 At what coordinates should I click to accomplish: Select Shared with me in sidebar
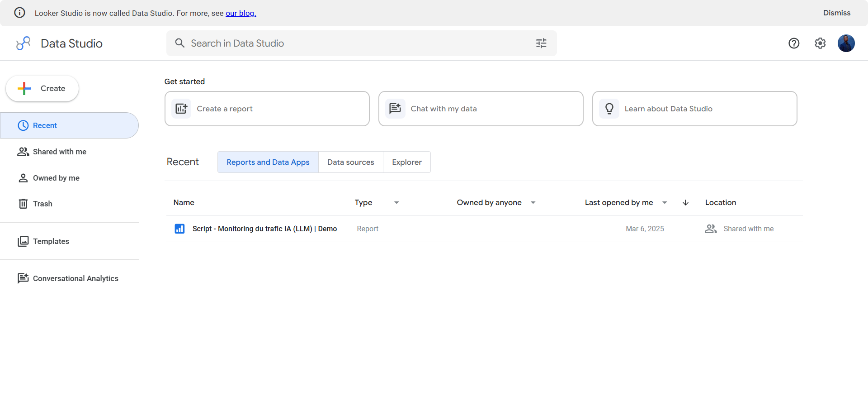click(x=69, y=152)
